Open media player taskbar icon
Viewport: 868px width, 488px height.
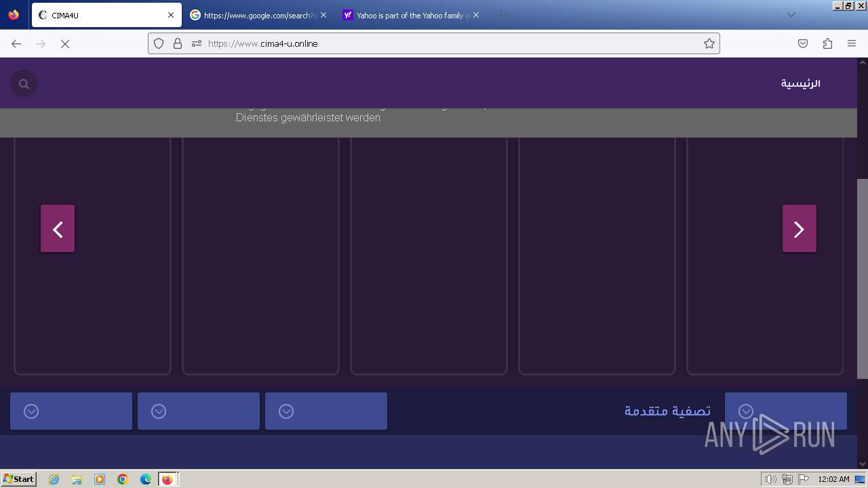click(100, 479)
